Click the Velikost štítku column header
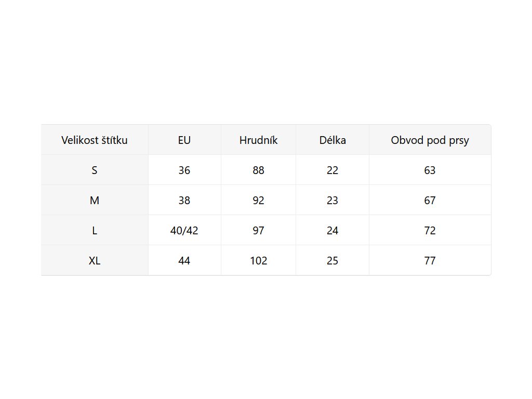Viewport: 532px width, 399px height. coord(95,140)
